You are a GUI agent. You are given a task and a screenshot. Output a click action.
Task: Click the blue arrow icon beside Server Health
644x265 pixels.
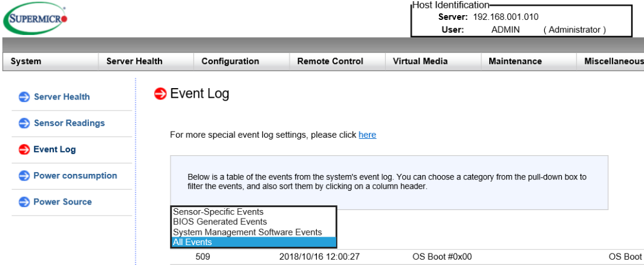pyautogui.click(x=24, y=97)
